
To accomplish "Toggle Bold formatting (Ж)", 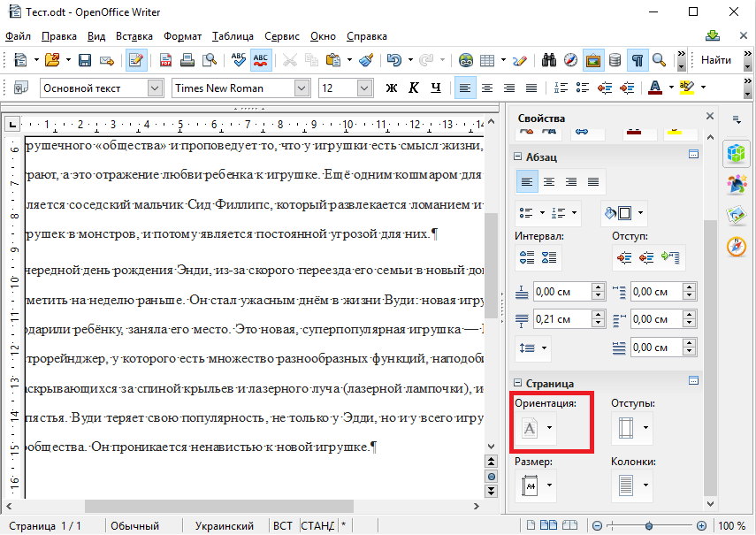I will tap(392, 88).
